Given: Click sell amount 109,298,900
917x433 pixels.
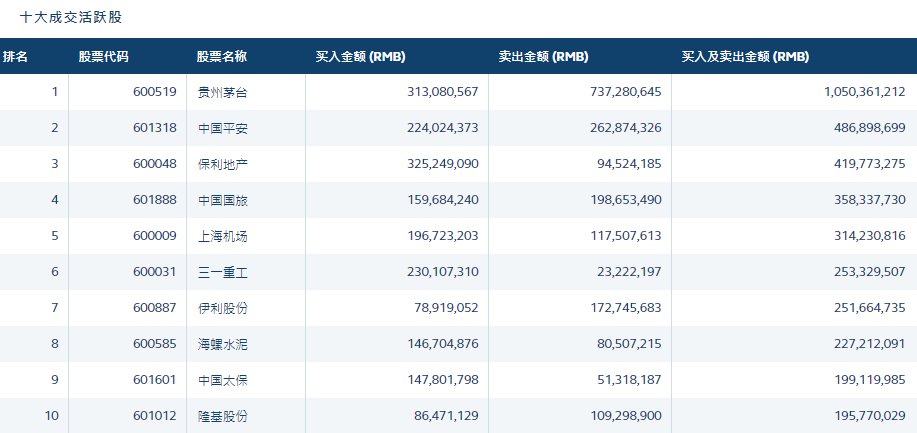Looking at the screenshot, I should (x=626, y=416).
